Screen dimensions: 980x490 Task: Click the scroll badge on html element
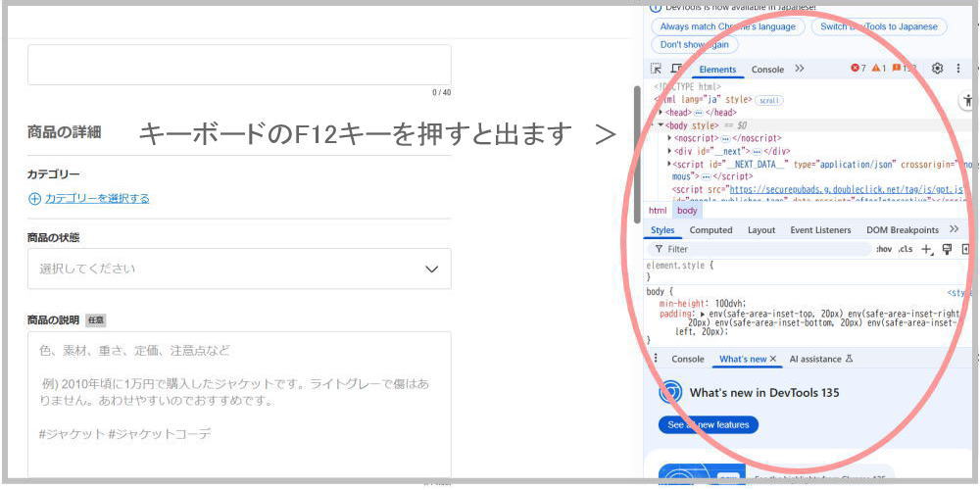click(x=768, y=100)
